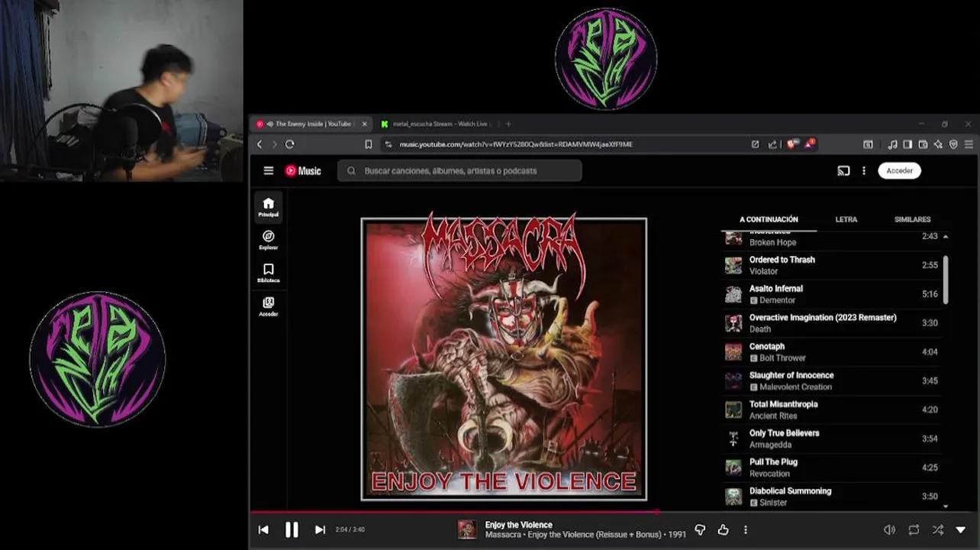The image size is (980, 550).
Task: Click the queue scroll down arrow
Action: tap(946, 506)
